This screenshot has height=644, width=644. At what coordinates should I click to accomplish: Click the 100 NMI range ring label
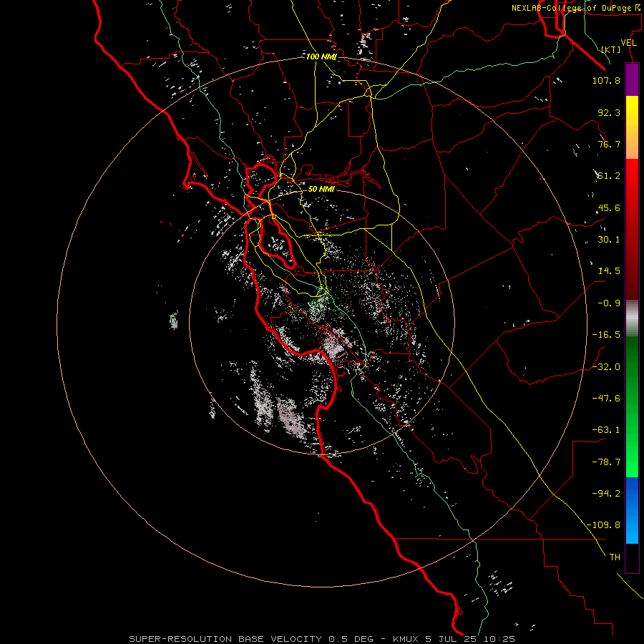tap(321, 57)
